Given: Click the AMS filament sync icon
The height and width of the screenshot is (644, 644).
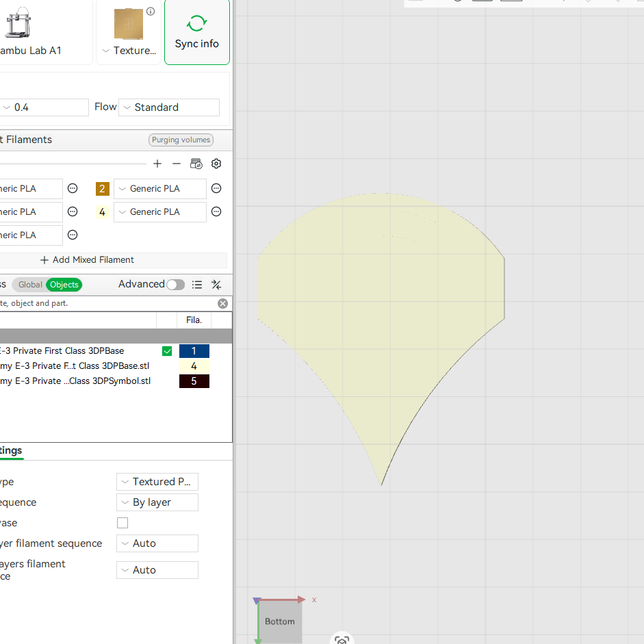Looking at the screenshot, I should [196, 164].
